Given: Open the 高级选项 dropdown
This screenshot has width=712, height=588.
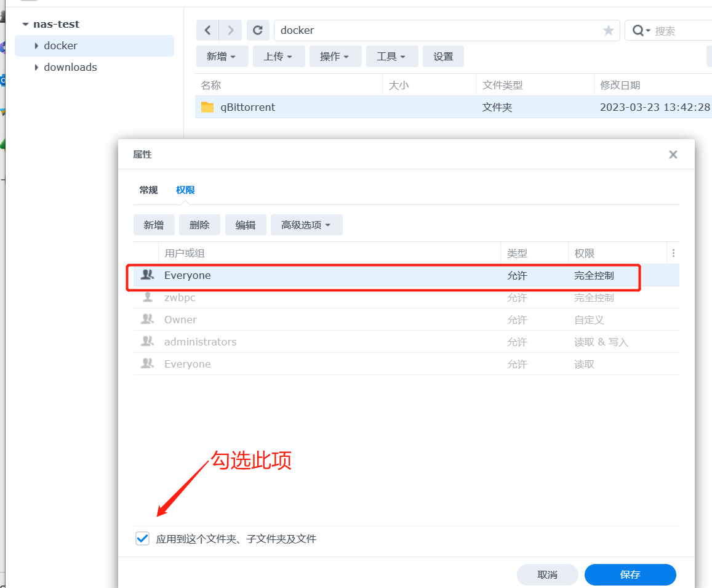Looking at the screenshot, I should click(306, 225).
